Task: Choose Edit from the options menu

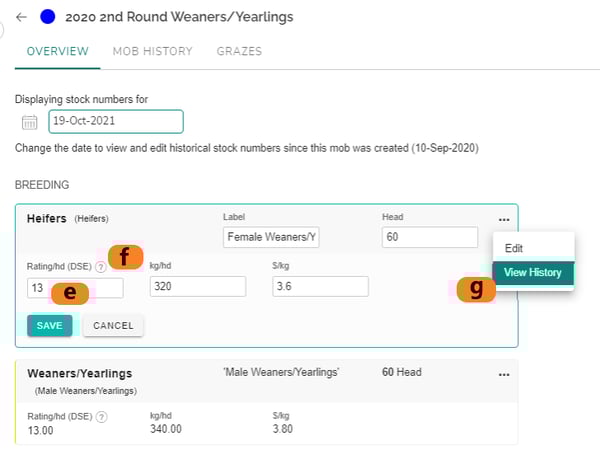Action: coord(513,248)
